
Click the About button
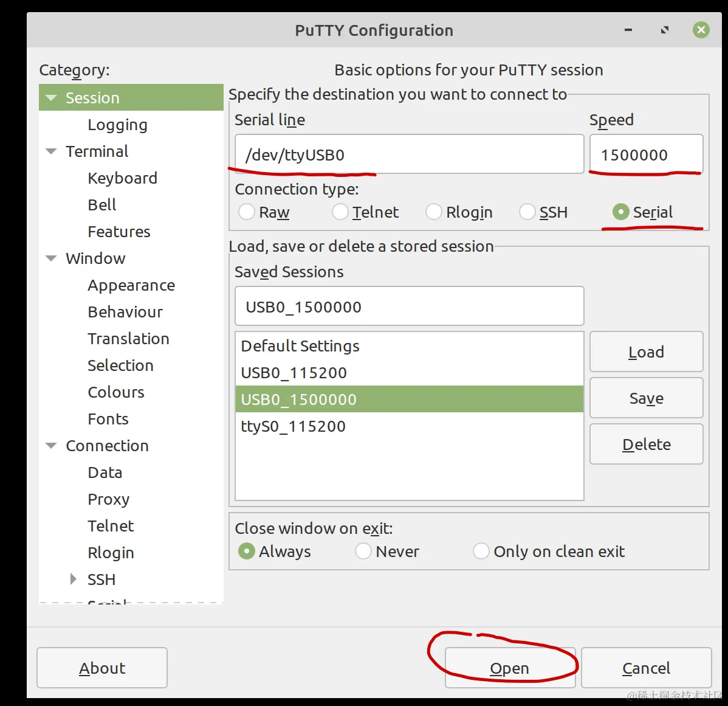pos(102,668)
